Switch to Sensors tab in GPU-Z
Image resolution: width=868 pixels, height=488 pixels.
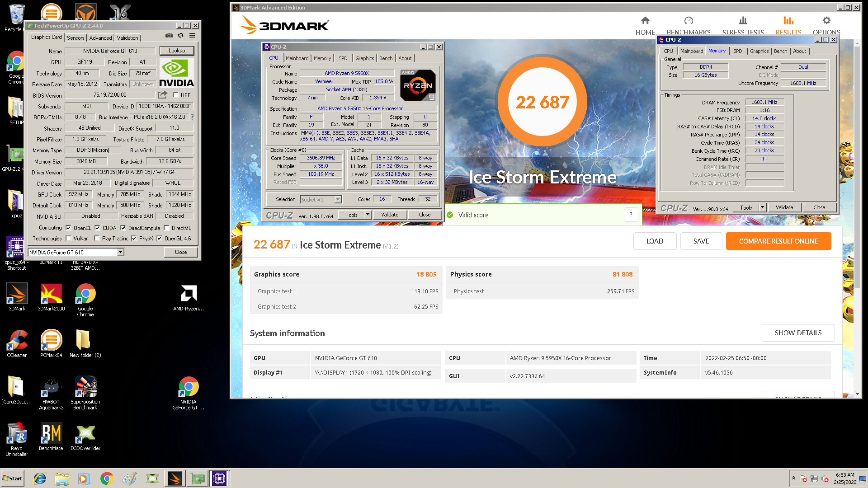(75, 38)
